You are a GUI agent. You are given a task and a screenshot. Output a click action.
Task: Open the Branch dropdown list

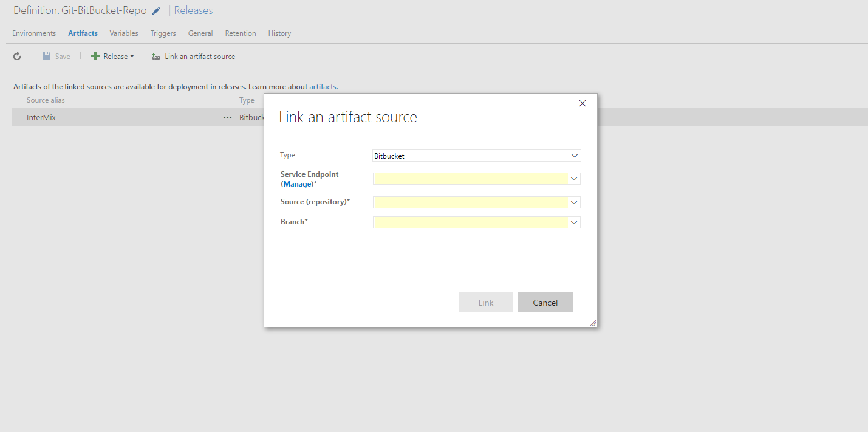pyautogui.click(x=574, y=222)
